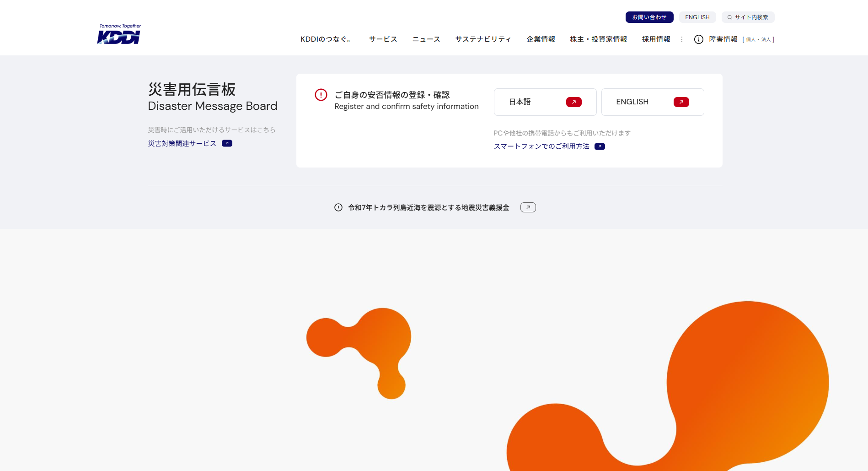Expand the ニュース navigation item
The image size is (868, 471).
pos(426,39)
